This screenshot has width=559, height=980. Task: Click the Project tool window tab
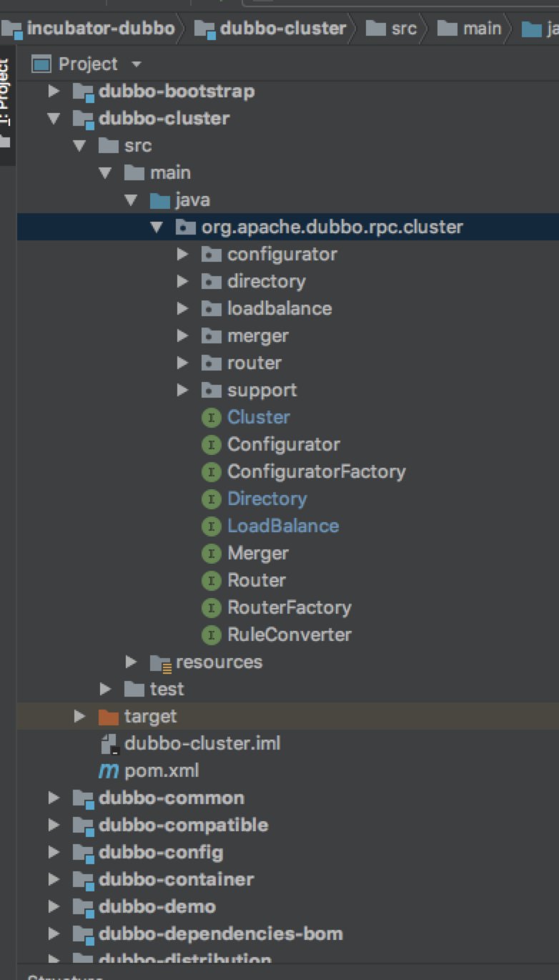(x=6, y=93)
